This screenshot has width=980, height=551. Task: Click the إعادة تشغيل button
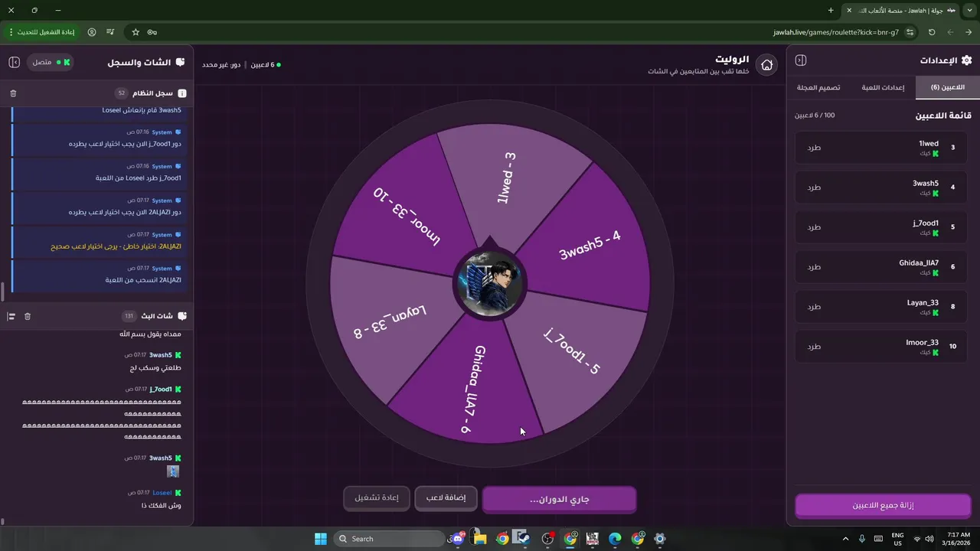[x=376, y=498]
